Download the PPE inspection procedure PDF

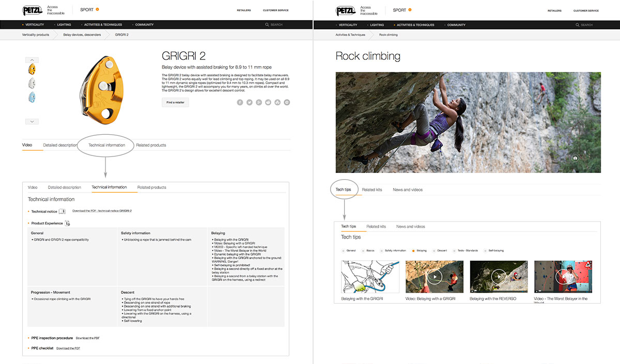[88, 338]
